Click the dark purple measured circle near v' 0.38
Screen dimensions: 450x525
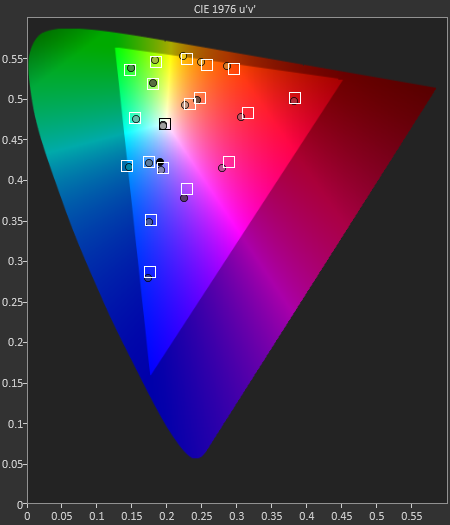[x=184, y=198]
